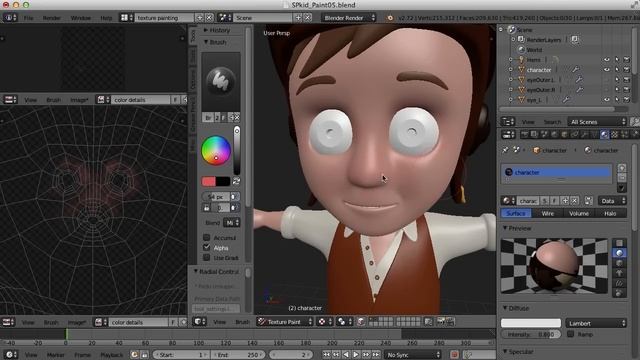Play animation forward
The height and width of the screenshot is (360, 640).
coord(356,355)
